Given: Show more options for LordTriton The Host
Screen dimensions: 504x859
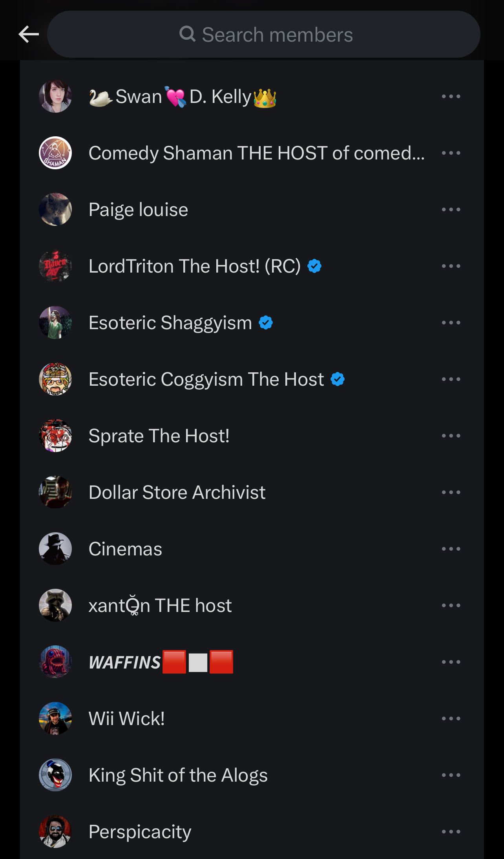Looking at the screenshot, I should pyautogui.click(x=451, y=266).
